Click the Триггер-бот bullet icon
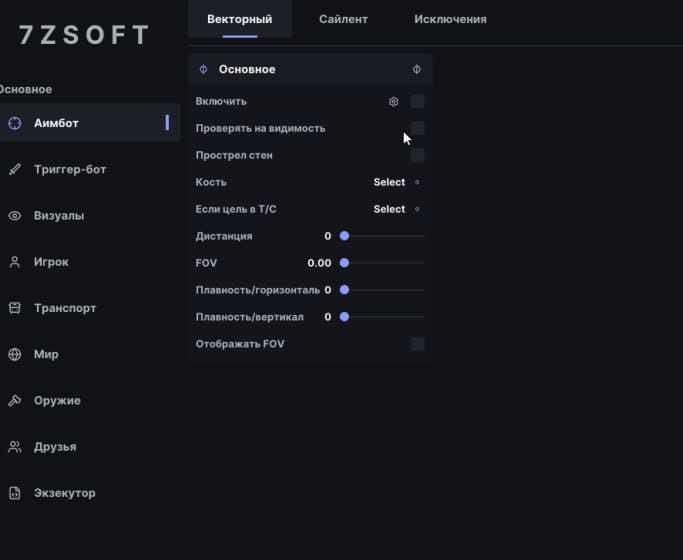Viewport: 683px width, 560px height. pos(15,169)
